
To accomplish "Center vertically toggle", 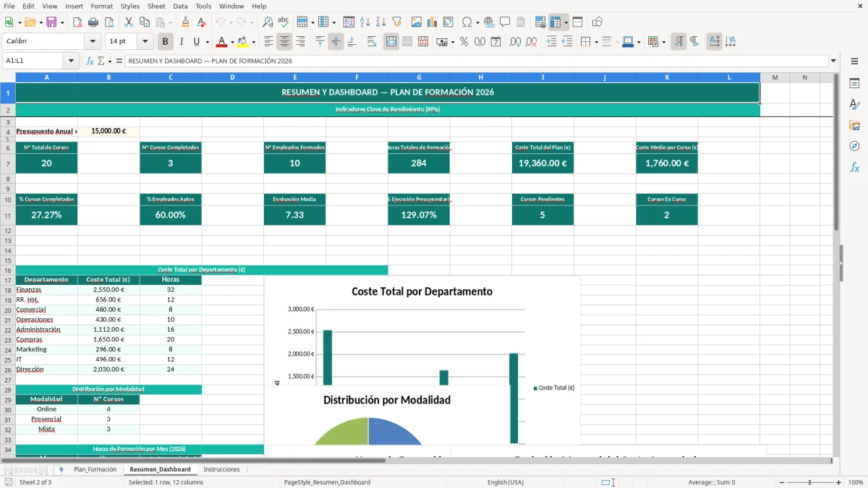I will click(x=336, y=42).
